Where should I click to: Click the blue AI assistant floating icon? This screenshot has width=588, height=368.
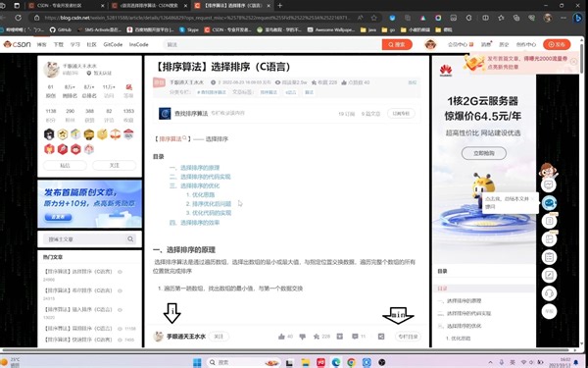point(550,203)
